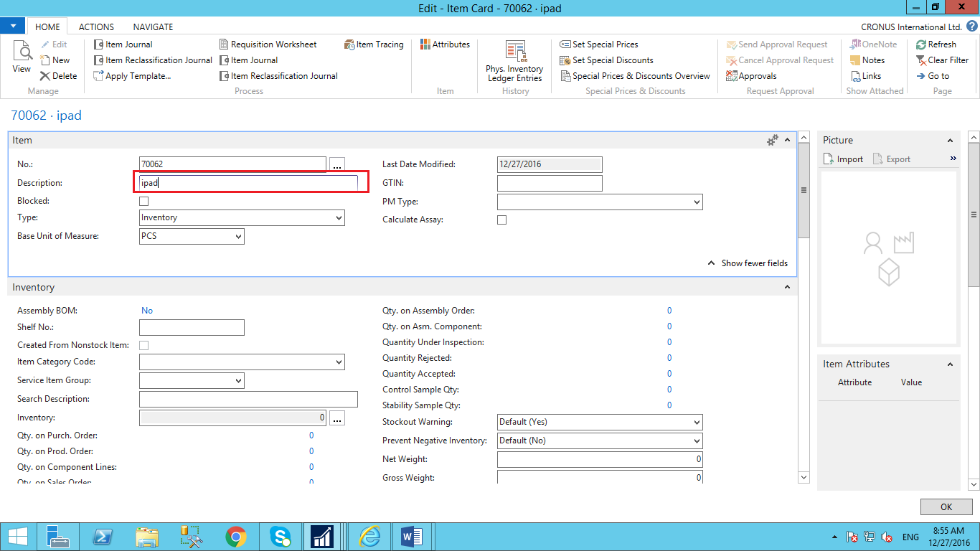980x551 pixels.
Task: Click Apply Template icon
Action: 99,76
